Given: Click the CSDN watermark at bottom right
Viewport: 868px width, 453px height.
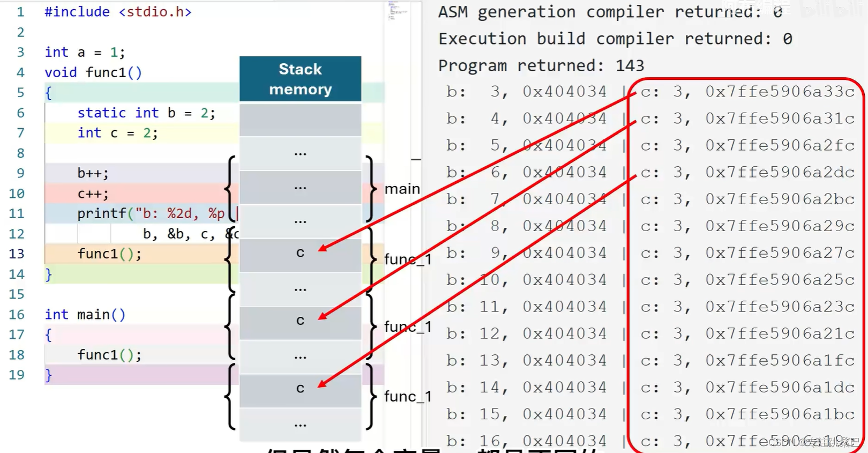Looking at the screenshot, I should [x=813, y=442].
